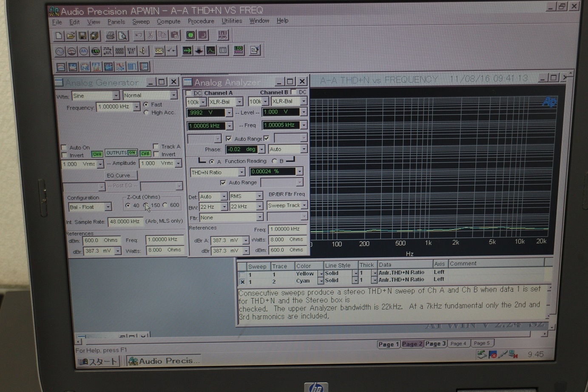Select the Fast frequency radio button
Viewport: 588px width, 392px height.
146,105
